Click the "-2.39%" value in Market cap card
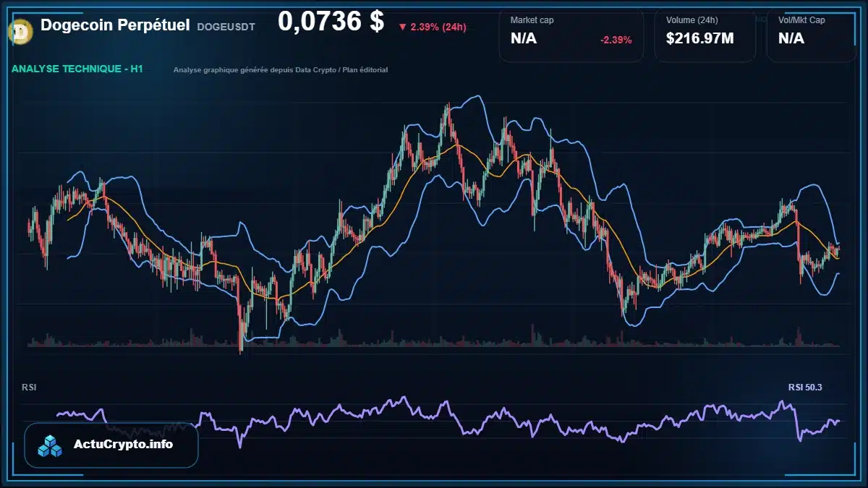 tap(616, 40)
